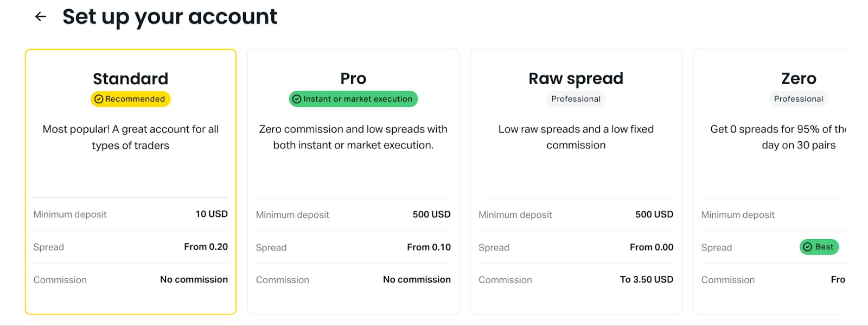Click checkmark icon in green Best badge
Viewport: 868px width, 326px height.
[807, 247]
